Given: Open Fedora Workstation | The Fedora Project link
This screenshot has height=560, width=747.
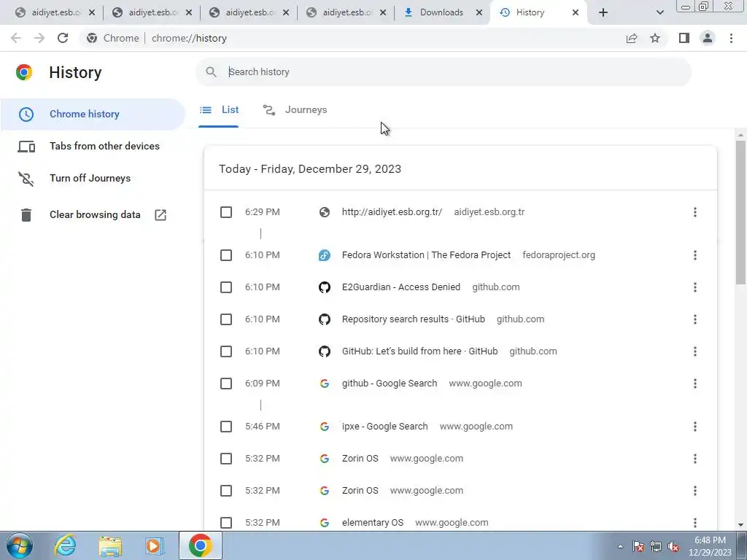Looking at the screenshot, I should 426,255.
